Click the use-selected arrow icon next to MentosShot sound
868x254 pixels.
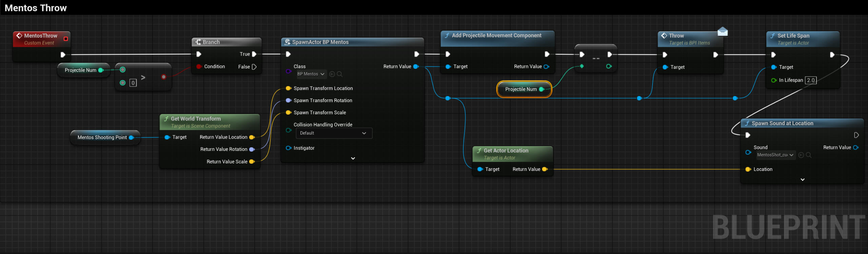coord(801,155)
